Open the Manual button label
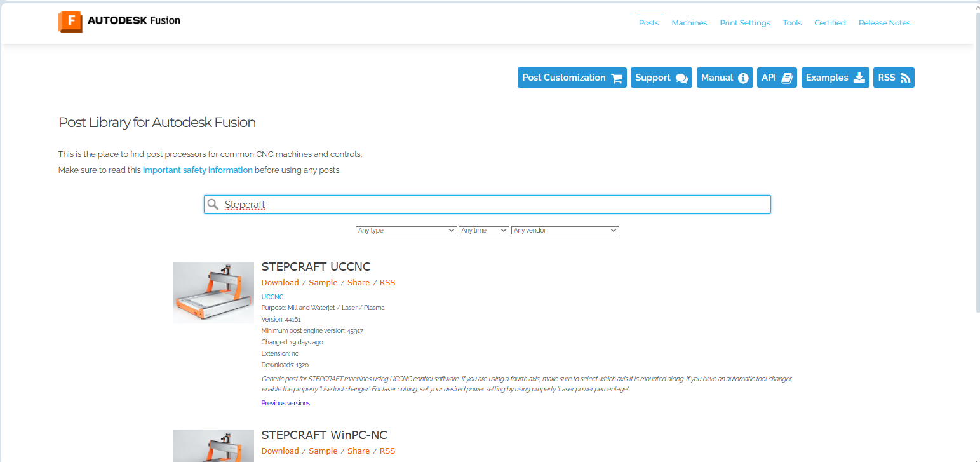This screenshot has height=462, width=980. point(717,78)
